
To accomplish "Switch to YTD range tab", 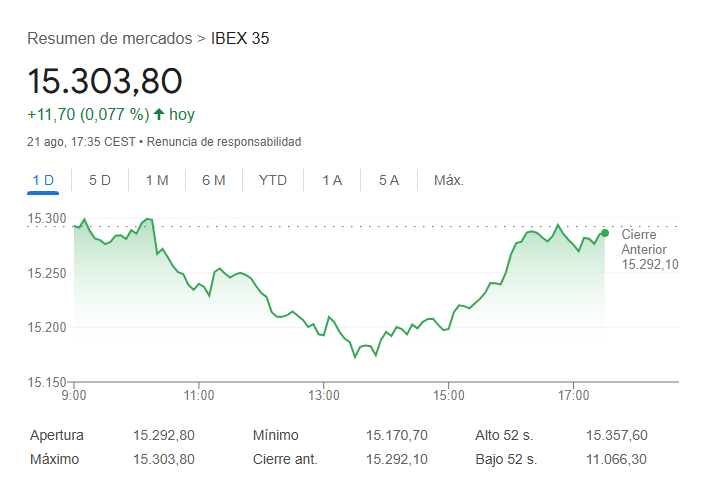I will click(x=273, y=180).
